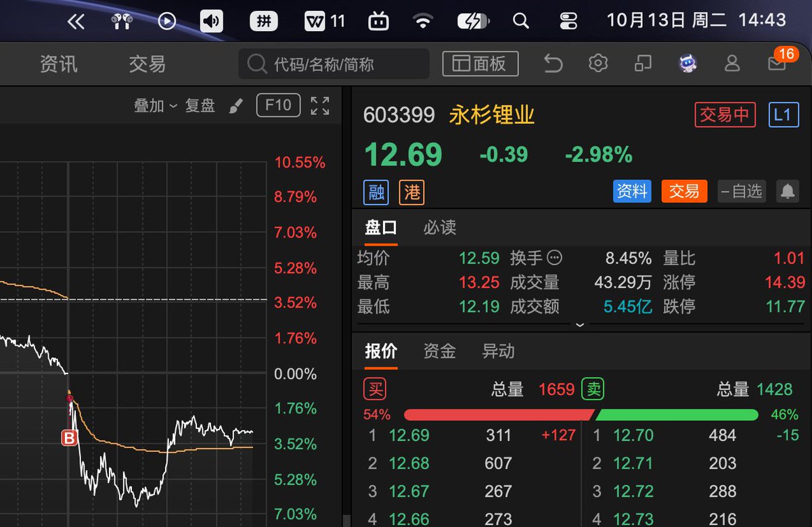The image size is (812, 527).
Task: Click the 代码/名称/简称 search field
Action: pos(334,64)
